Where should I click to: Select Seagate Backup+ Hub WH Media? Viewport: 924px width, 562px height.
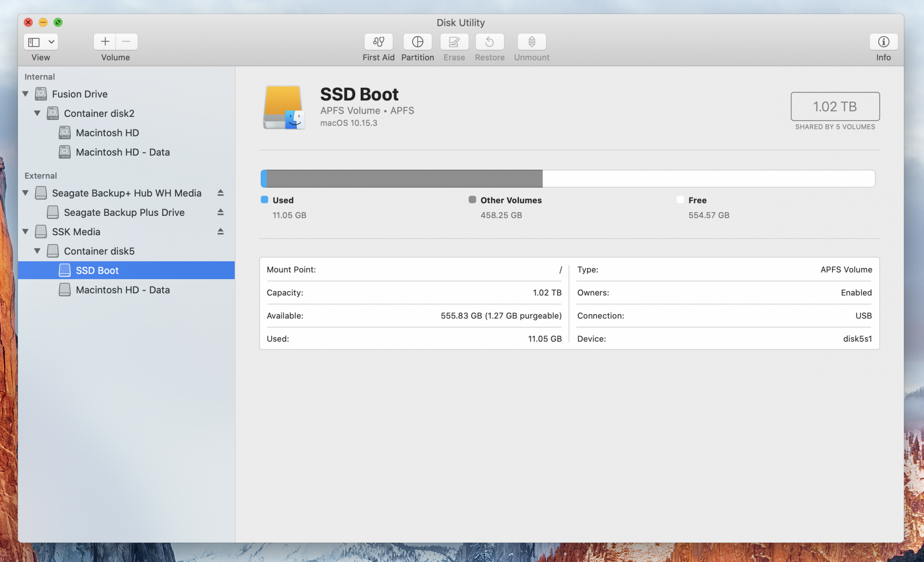coord(126,193)
